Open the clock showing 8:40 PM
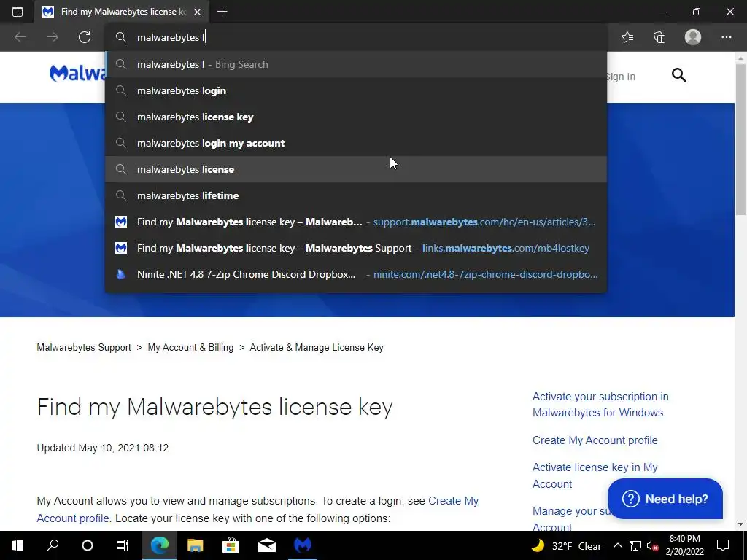747x560 pixels. point(684,545)
